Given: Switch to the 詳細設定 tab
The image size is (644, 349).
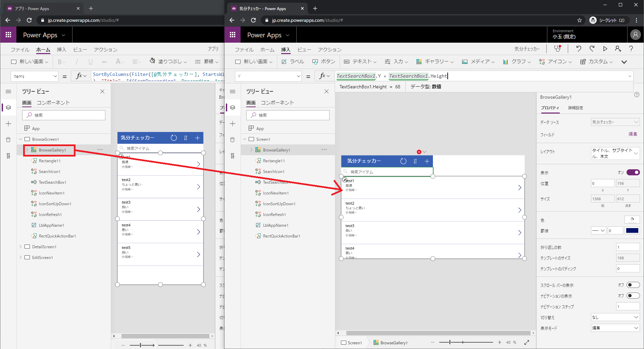Looking at the screenshot, I should coord(576,108).
